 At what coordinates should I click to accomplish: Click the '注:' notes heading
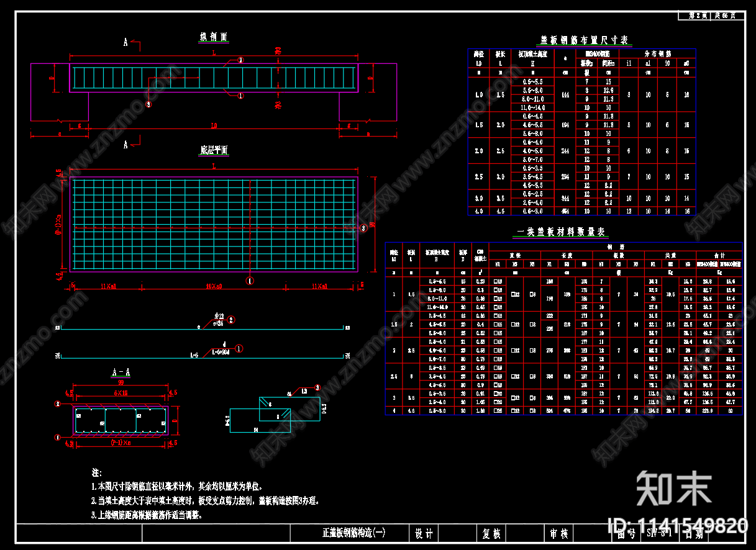(x=96, y=473)
